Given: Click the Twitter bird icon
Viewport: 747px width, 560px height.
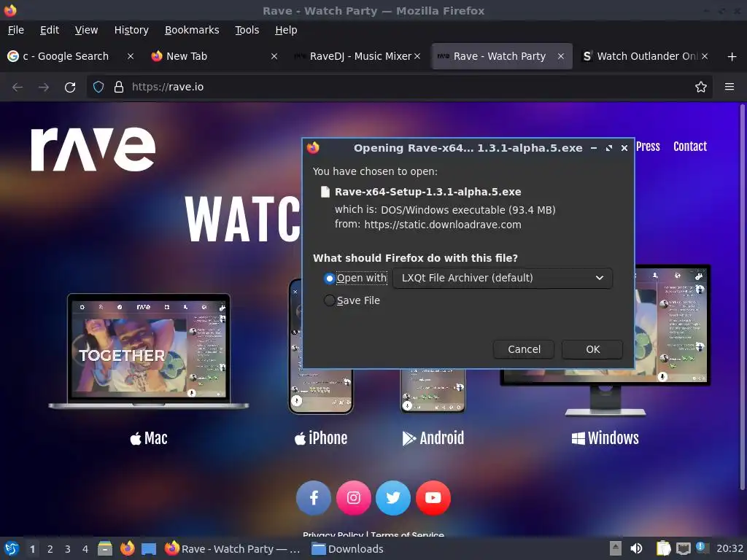Looking at the screenshot, I should [x=393, y=498].
